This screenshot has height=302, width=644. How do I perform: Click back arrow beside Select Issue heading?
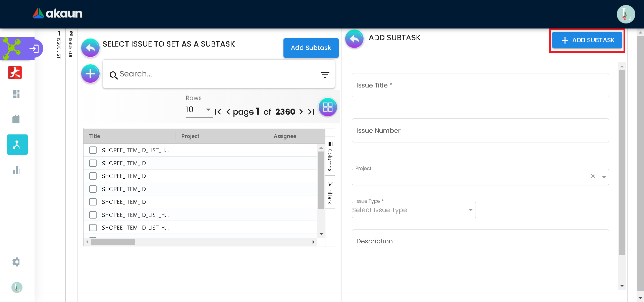90,48
